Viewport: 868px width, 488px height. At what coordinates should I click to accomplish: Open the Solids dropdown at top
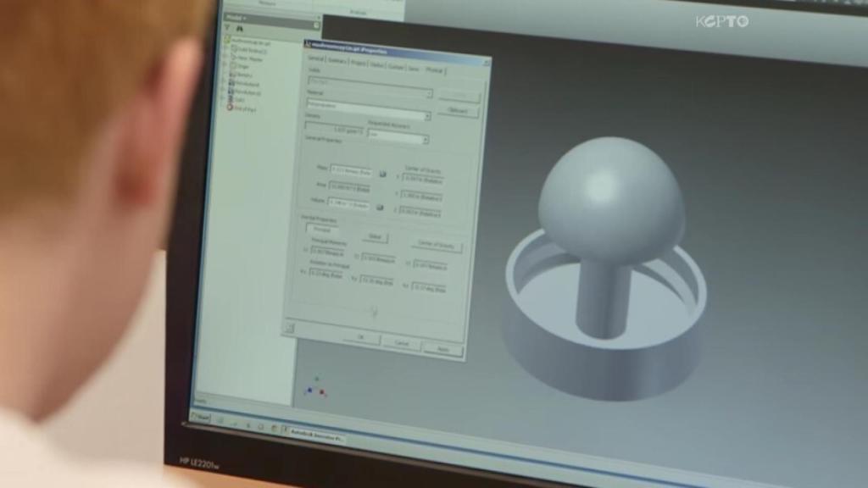coord(428,93)
